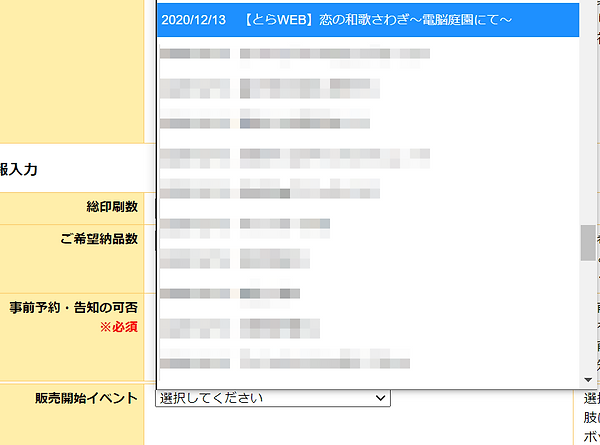Click the scroll down arrow of list

click(x=588, y=380)
